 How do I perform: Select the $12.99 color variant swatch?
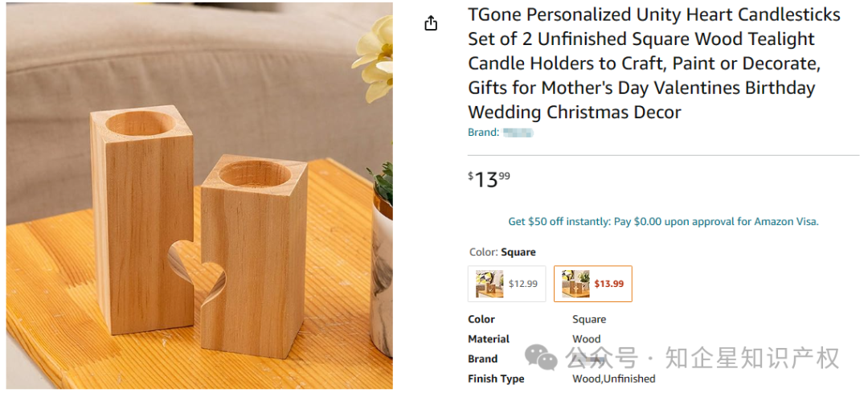506,284
